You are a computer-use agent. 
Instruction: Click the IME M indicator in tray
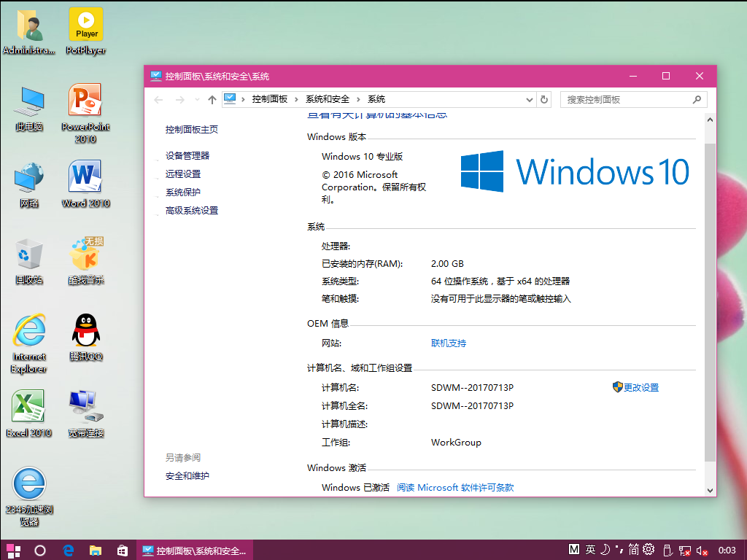coord(574,550)
